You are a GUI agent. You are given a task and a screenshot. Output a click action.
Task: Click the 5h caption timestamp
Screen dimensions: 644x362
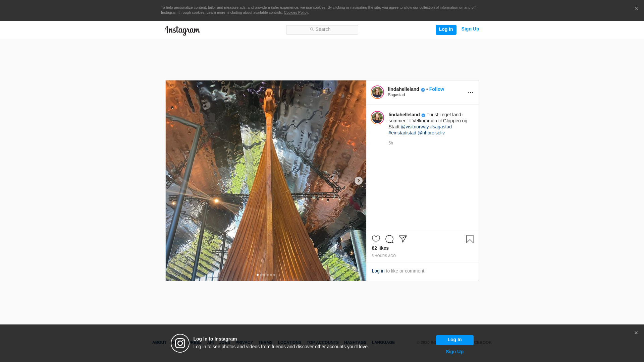pos(391,143)
